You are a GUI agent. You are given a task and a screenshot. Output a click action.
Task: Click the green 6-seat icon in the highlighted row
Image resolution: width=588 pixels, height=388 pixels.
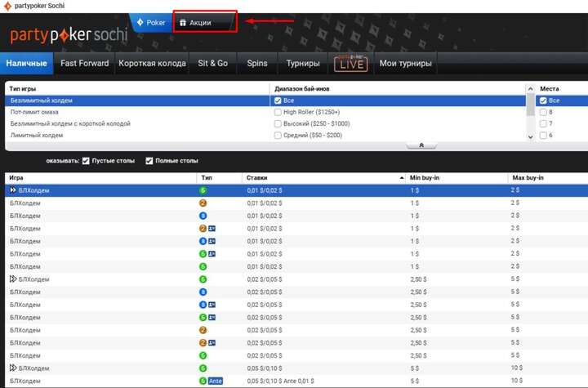point(203,190)
